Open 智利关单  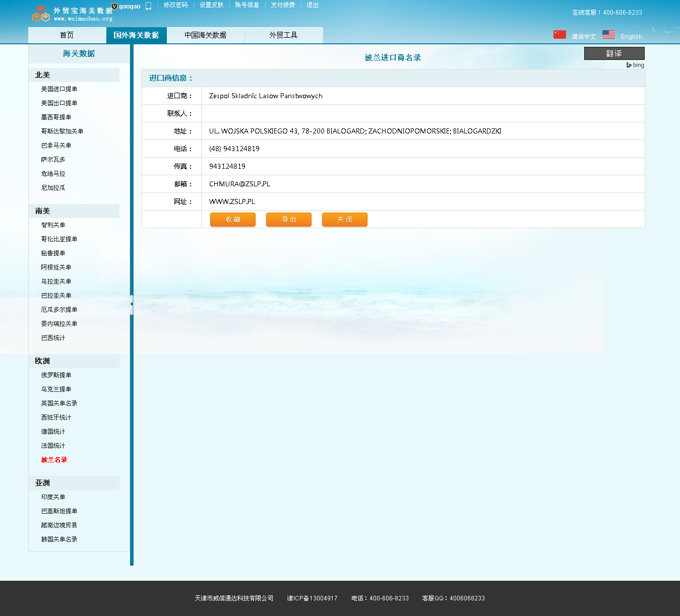pyautogui.click(x=53, y=225)
